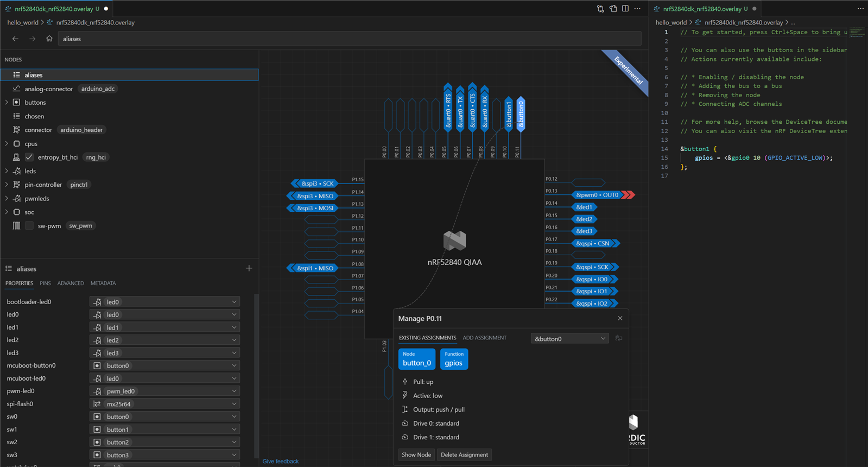This screenshot has width=868, height=467.
Task: Click the open file icon in editor toolbar
Action: [613, 9]
